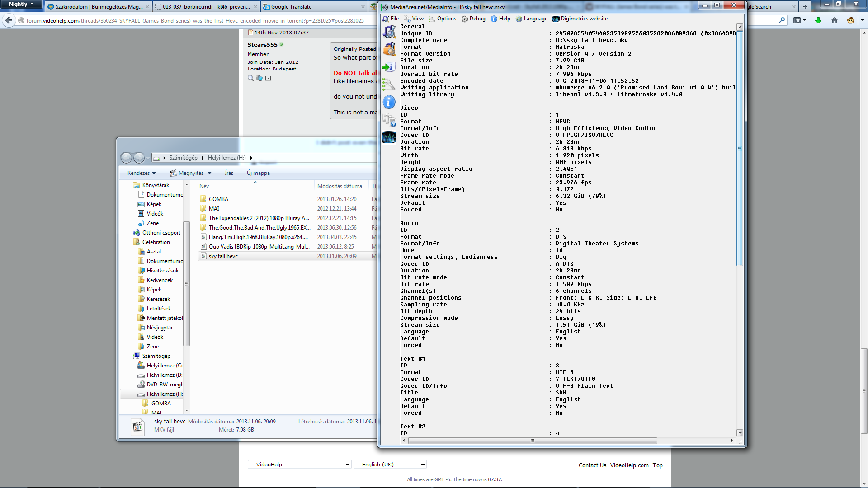Click the Új mappa button
This screenshot has width=868, height=488.
pyautogui.click(x=258, y=173)
